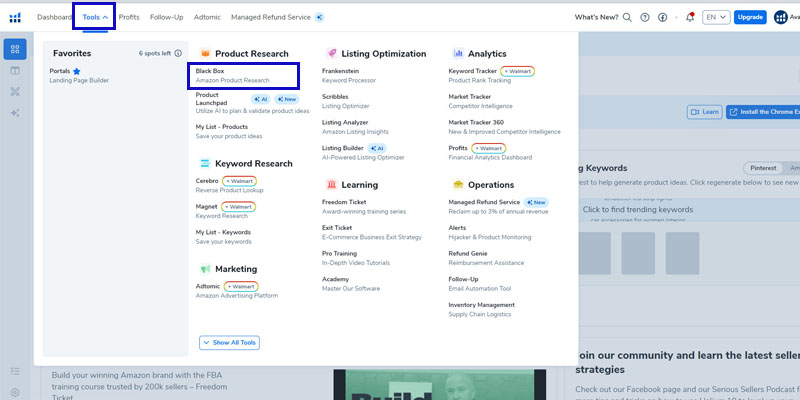This screenshot has width=800, height=400.
Task: Open Managed Refund Service under Operations
Action: (x=498, y=207)
